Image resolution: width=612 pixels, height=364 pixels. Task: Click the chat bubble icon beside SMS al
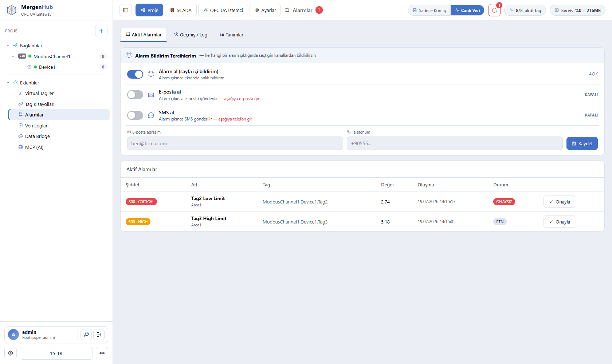coord(151,115)
